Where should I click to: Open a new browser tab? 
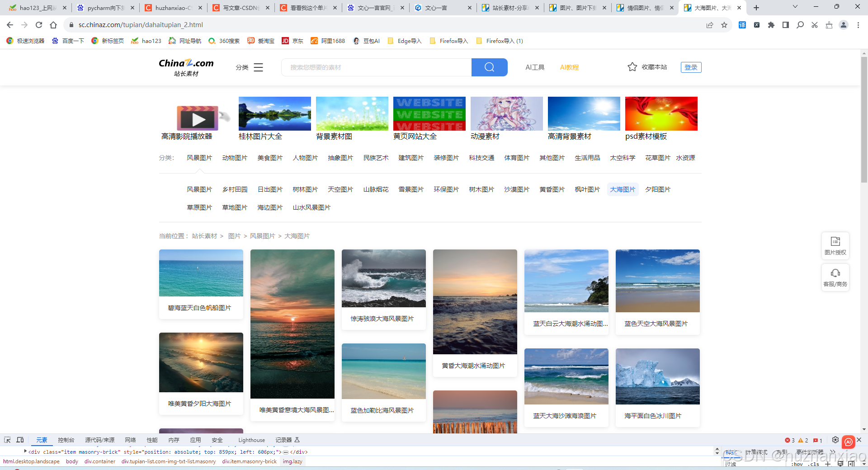pyautogui.click(x=756, y=8)
